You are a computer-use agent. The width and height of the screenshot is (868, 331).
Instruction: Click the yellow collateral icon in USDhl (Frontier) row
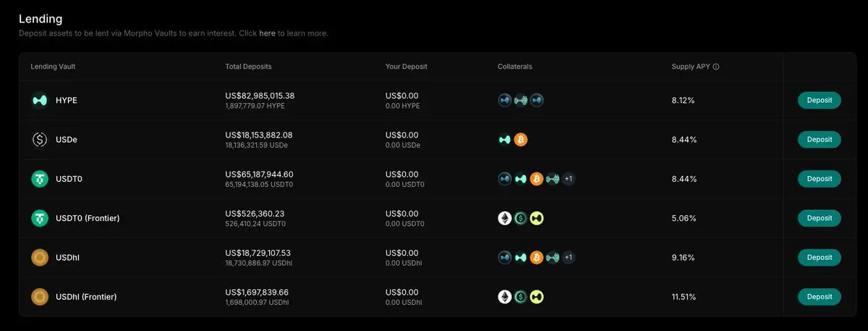(536, 297)
